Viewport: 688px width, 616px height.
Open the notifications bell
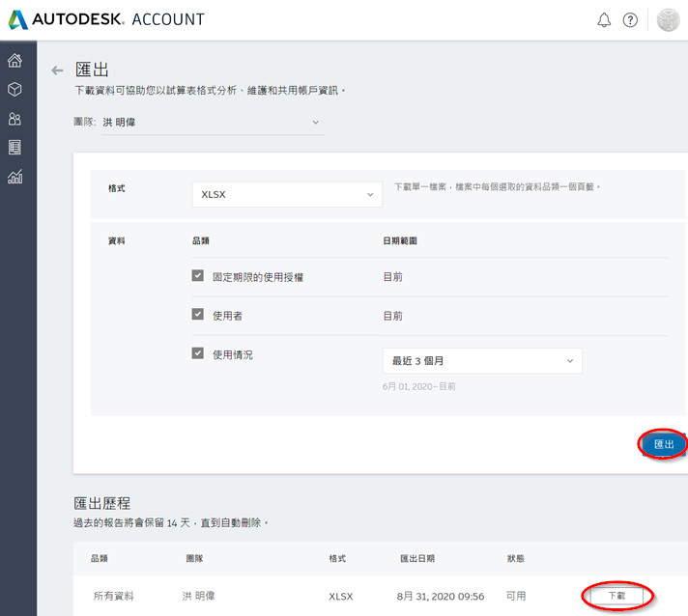(x=604, y=19)
